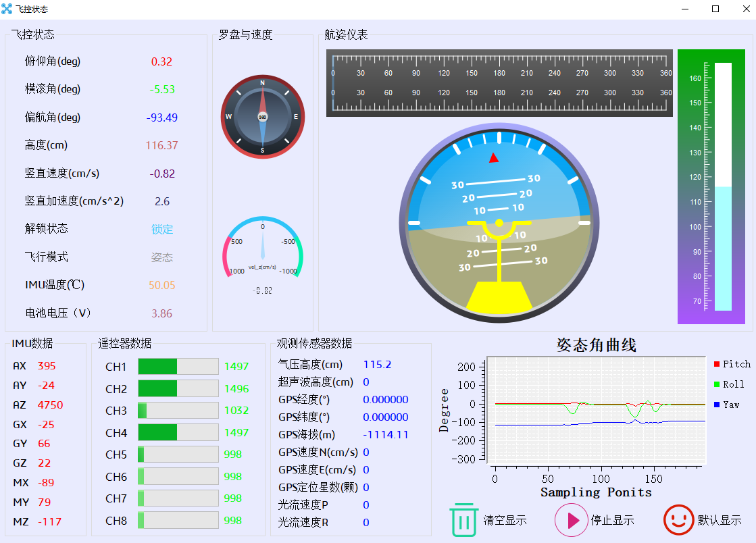Click the CH3 value 1032
This screenshot has height=543, width=756.
236,411
